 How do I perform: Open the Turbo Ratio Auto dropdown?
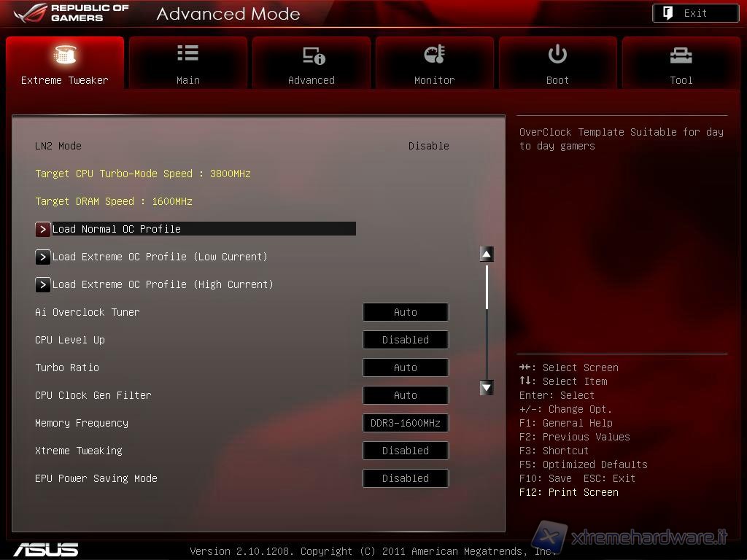406,367
